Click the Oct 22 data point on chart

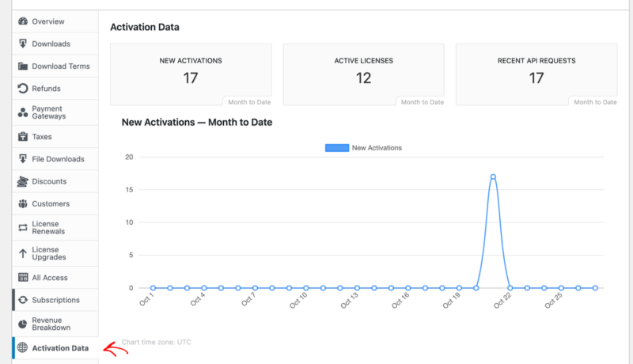click(510, 288)
